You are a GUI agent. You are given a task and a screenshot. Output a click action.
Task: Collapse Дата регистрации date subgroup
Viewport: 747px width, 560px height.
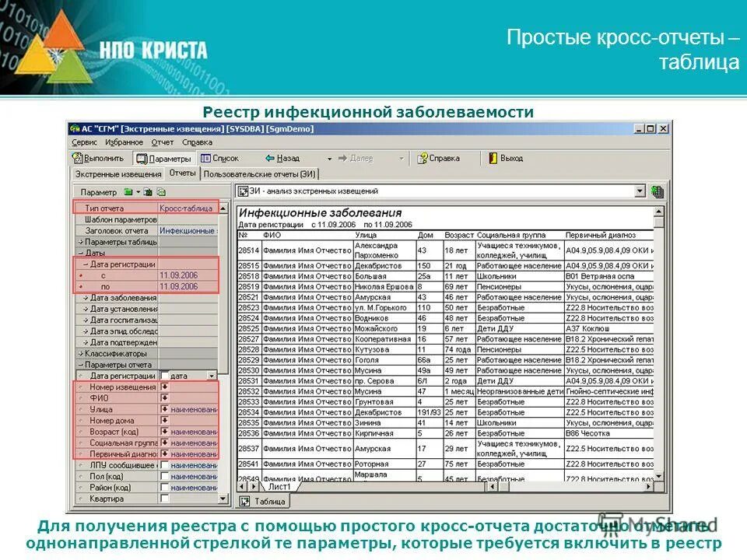86,264
